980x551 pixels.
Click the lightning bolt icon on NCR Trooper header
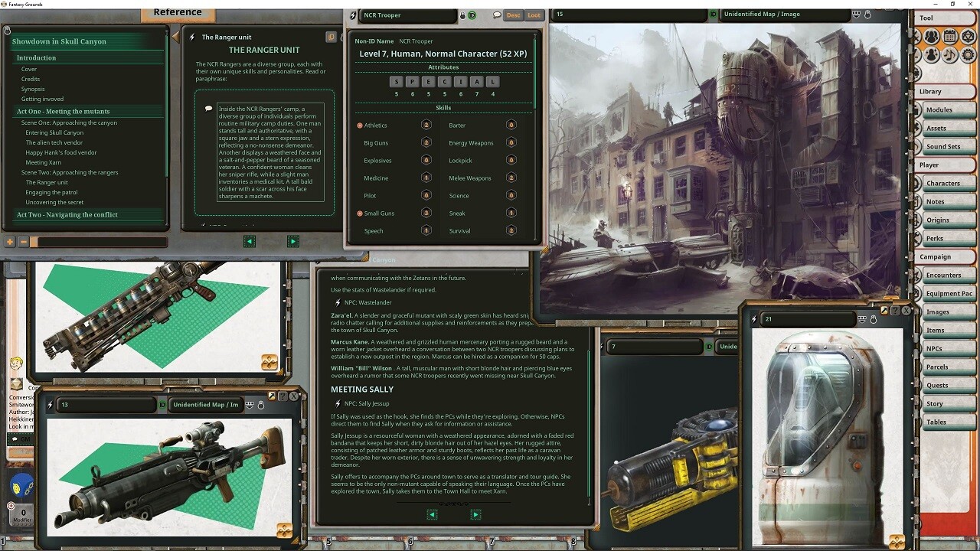point(352,15)
